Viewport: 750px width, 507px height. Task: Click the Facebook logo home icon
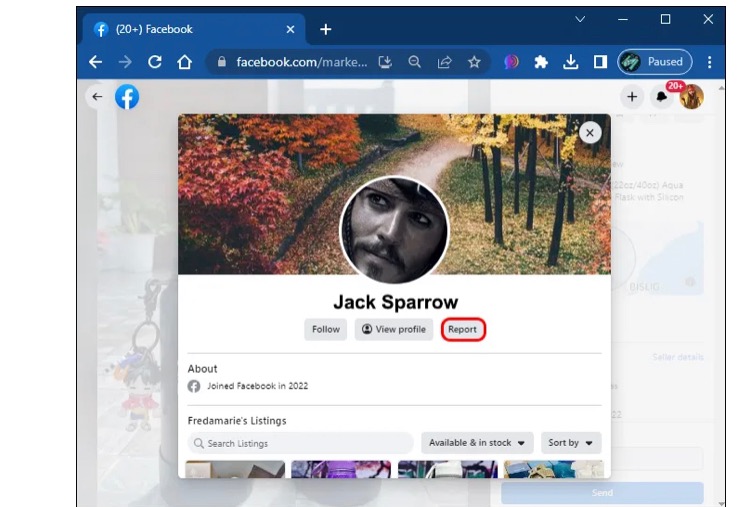coord(127,97)
